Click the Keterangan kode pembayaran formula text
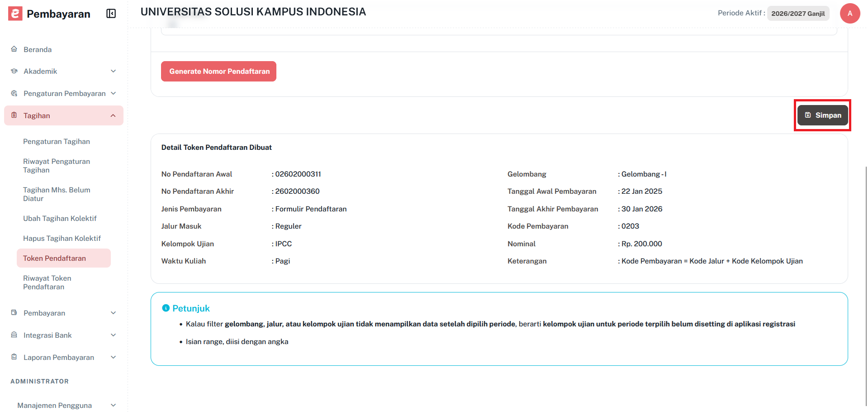868x412 pixels. click(712, 261)
